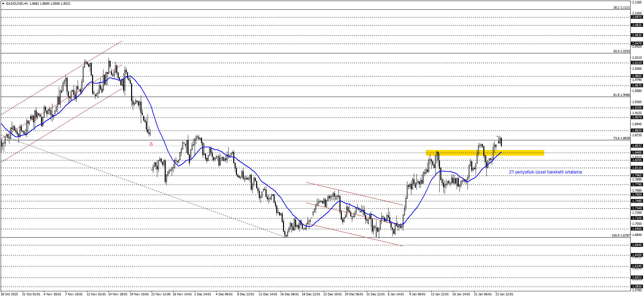Open the dropdown triangle beside GASOLINE,H4 title
The image size is (644, 298).
pos(3,4)
